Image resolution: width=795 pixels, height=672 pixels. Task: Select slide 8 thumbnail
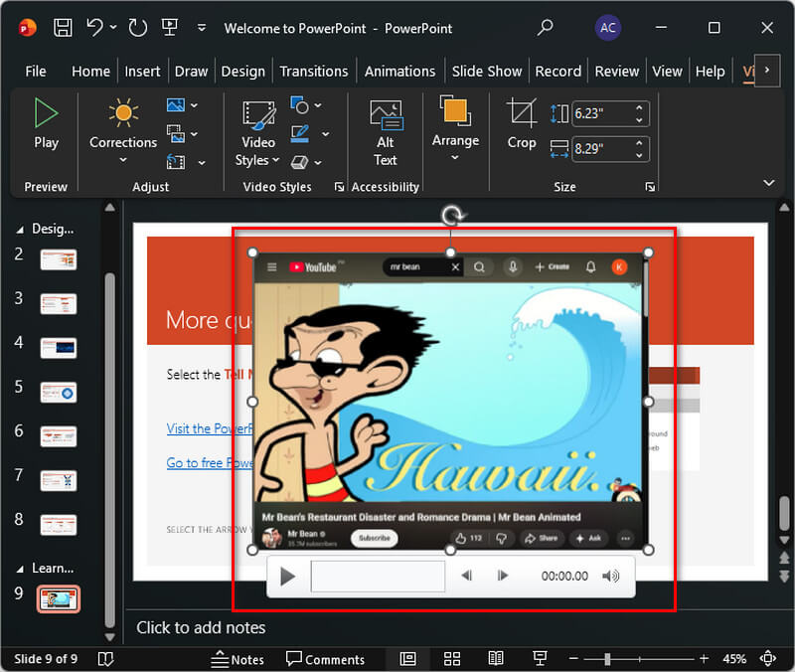(x=59, y=525)
